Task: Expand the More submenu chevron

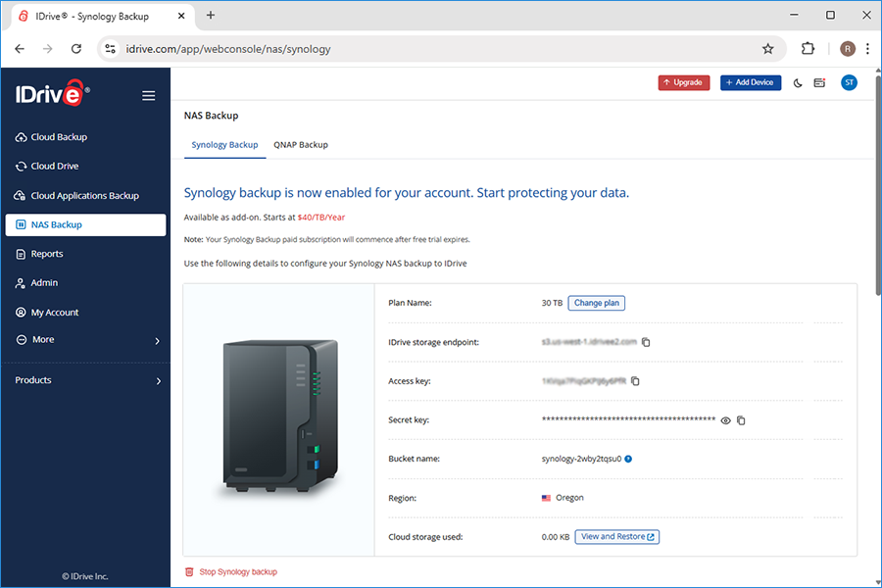Action: (158, 340)
